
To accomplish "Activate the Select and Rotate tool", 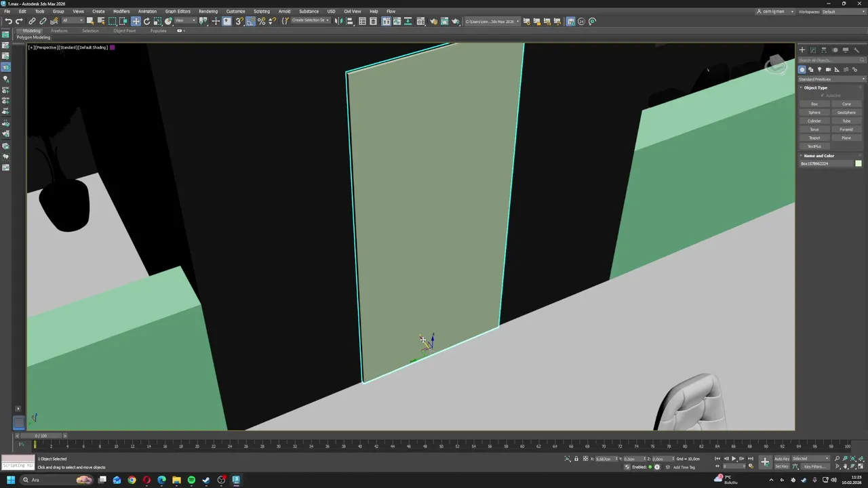I will point(146,21).
